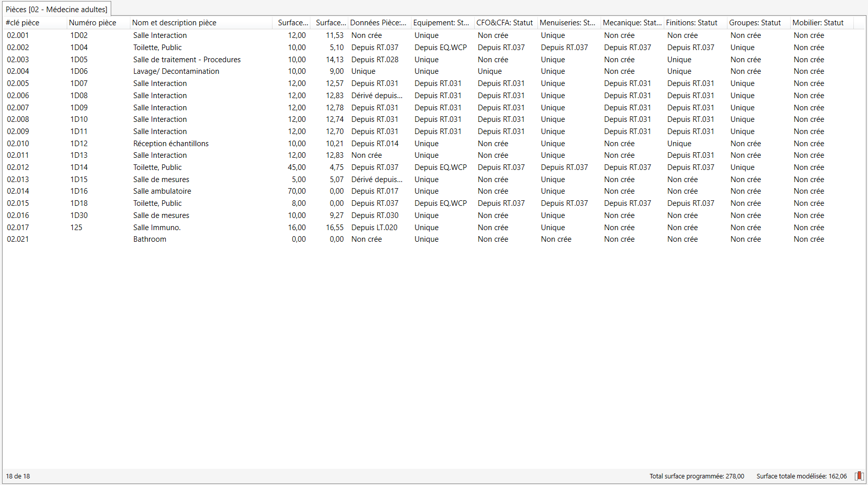The image size is (868, 485).
Task: Select row 02.001 Salle Interaction
Action: pyautogui.click(x=160, y=35)
